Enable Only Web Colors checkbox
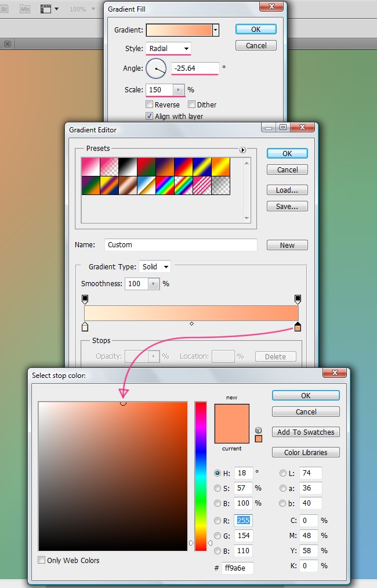The image size is (377, 588). [42, 560]
